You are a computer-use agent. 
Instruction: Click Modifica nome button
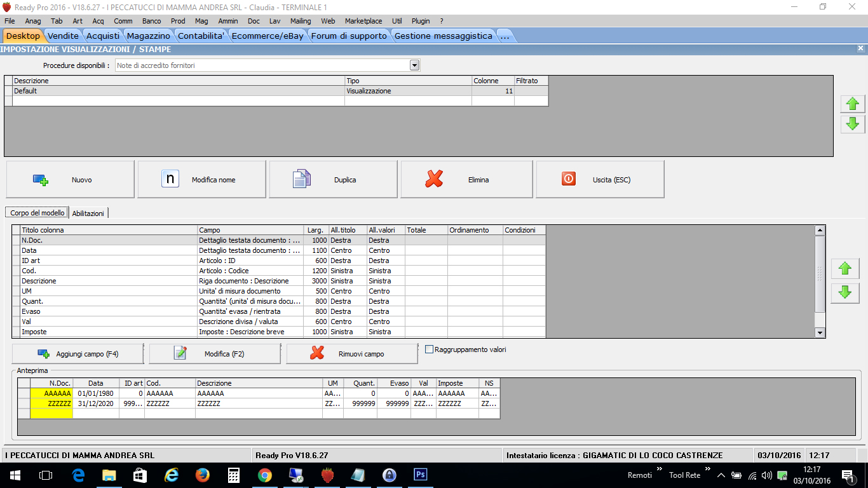point(202,180)
